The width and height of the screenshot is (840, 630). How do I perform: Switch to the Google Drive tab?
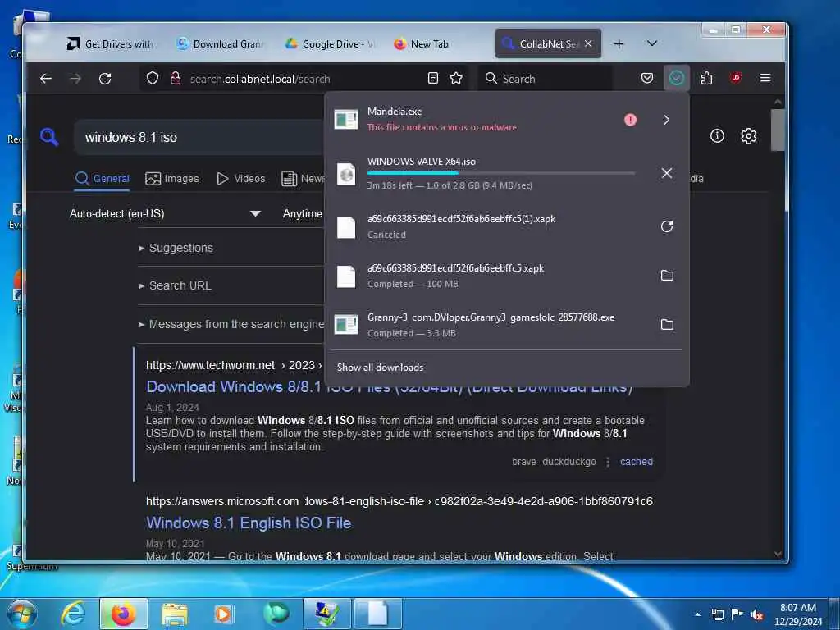[x=330, y=44]
